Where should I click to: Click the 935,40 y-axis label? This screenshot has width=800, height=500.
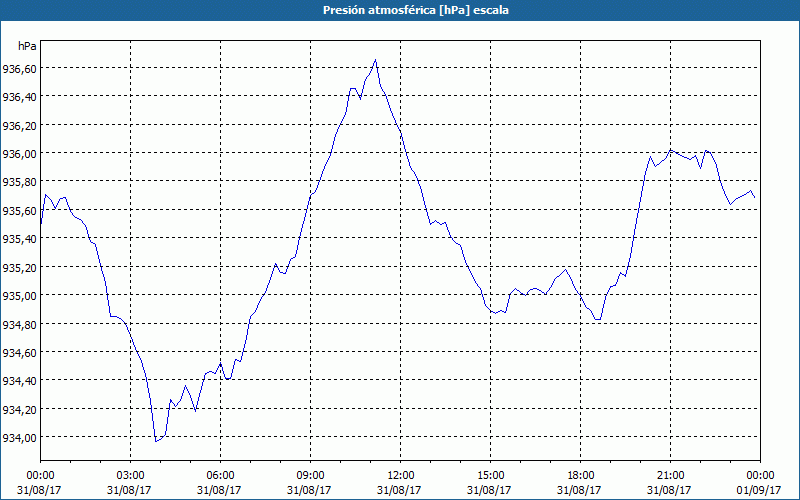(x=19, y=239)
